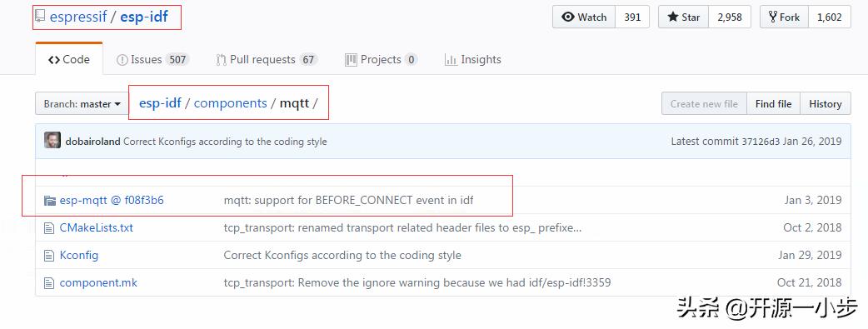Viewport: 868px width, 329px height.
Task: Click the pull request icon
Action: point(221,60)
